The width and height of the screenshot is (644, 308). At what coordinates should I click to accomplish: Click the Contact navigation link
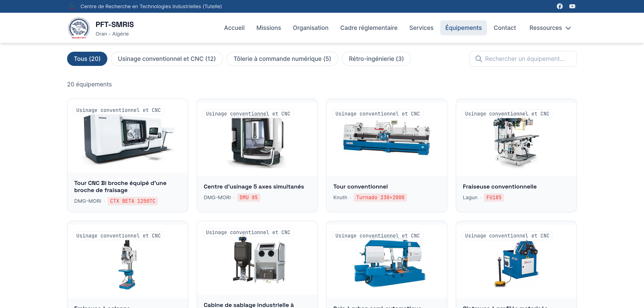pyautogui.click(x=505, y=28)
